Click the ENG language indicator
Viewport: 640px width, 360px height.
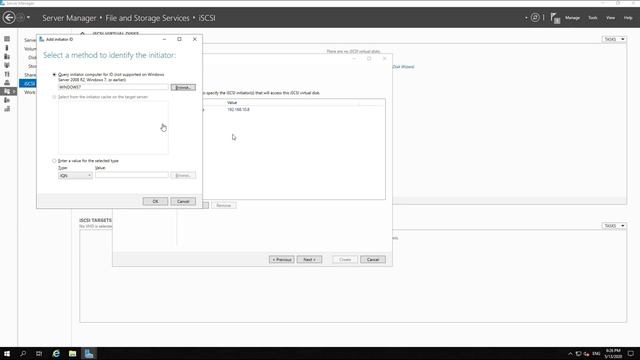(x=596, y=354)
